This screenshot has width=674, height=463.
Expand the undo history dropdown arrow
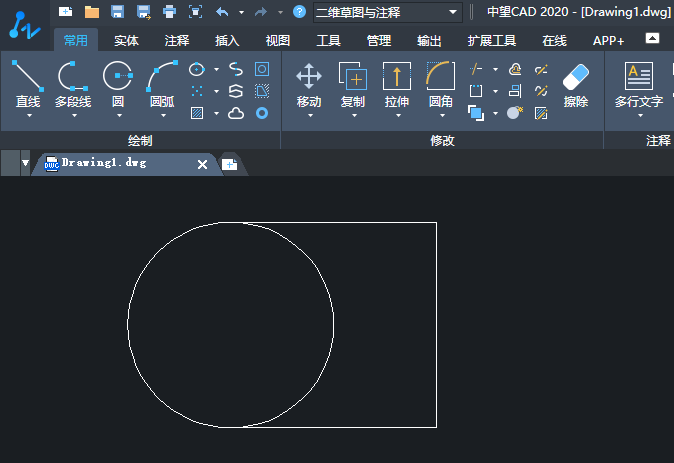tap(242, 12)
